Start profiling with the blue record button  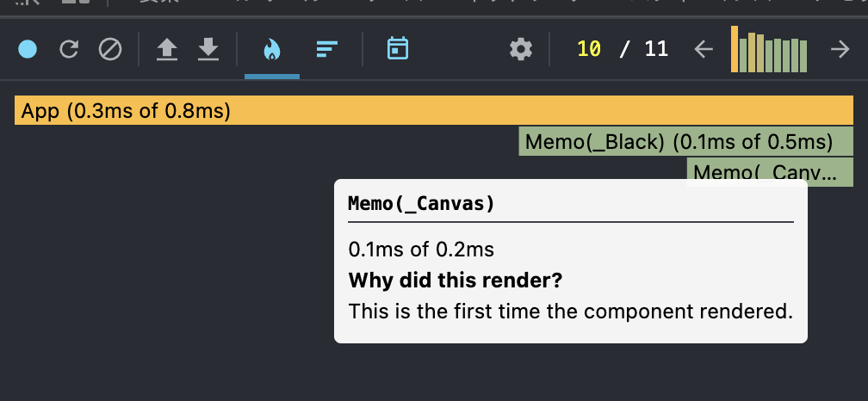tap(28, 50)
